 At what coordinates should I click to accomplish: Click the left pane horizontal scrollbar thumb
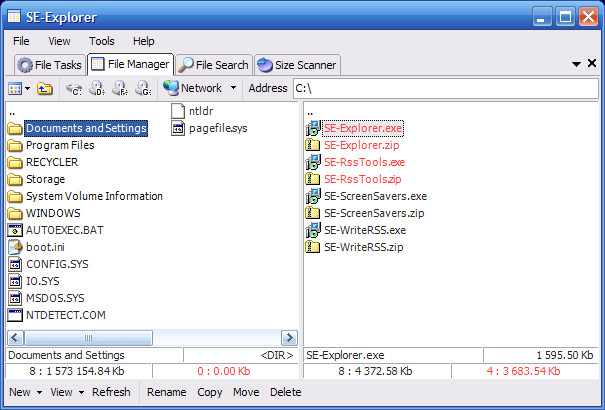tap(88, 338)
